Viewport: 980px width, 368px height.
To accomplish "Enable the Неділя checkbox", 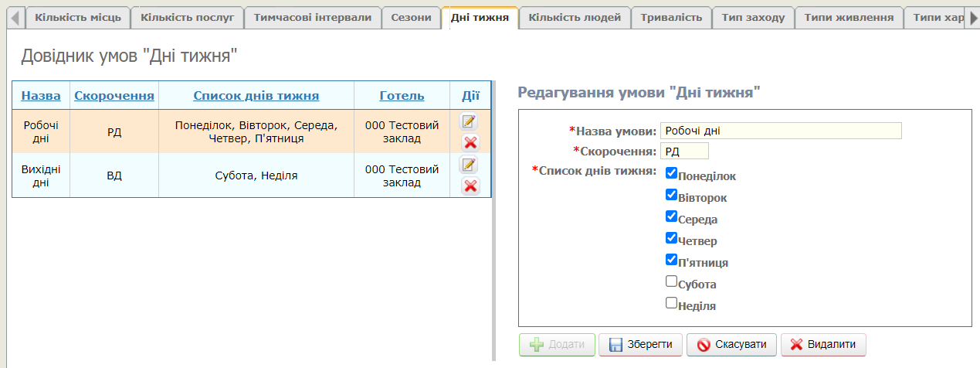I will click(x=671, y=303).
